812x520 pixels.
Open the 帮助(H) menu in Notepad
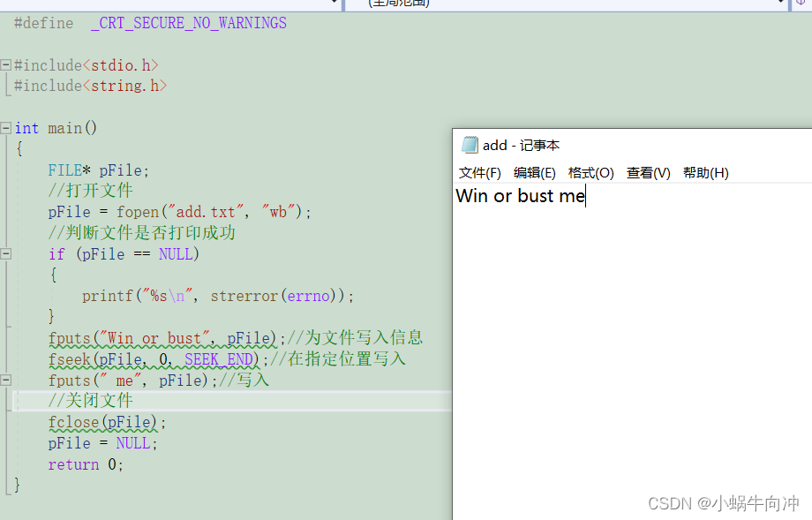pos(705,173)
